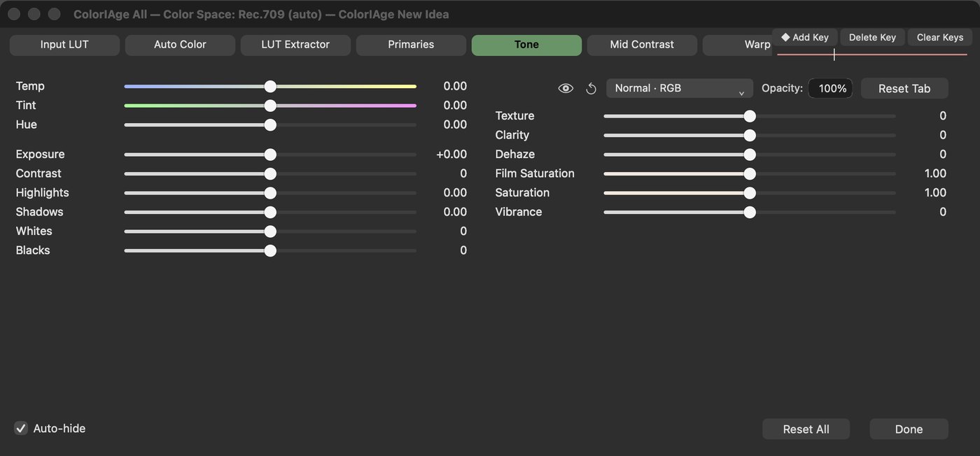Click the Whites slider handle

tap(270, 231)
